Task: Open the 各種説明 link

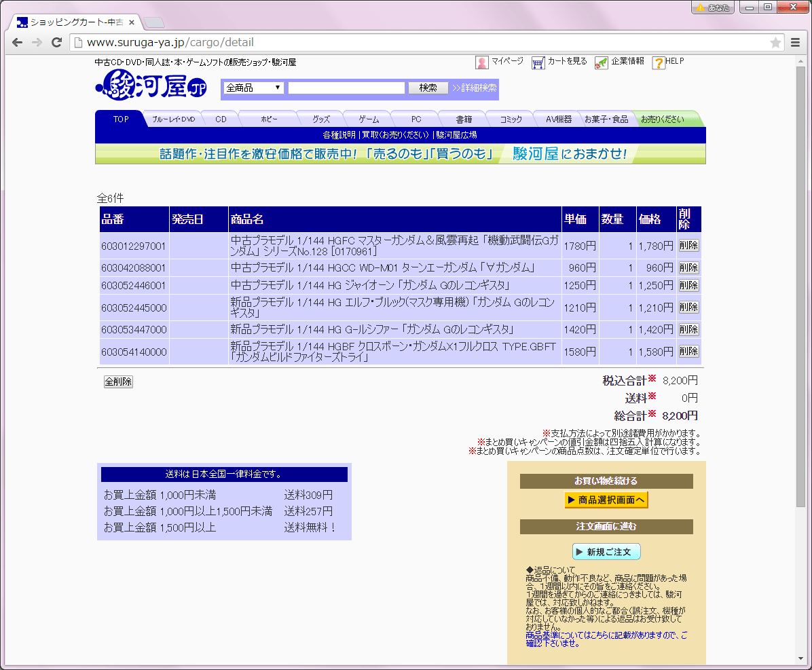Action: [339, 135]
